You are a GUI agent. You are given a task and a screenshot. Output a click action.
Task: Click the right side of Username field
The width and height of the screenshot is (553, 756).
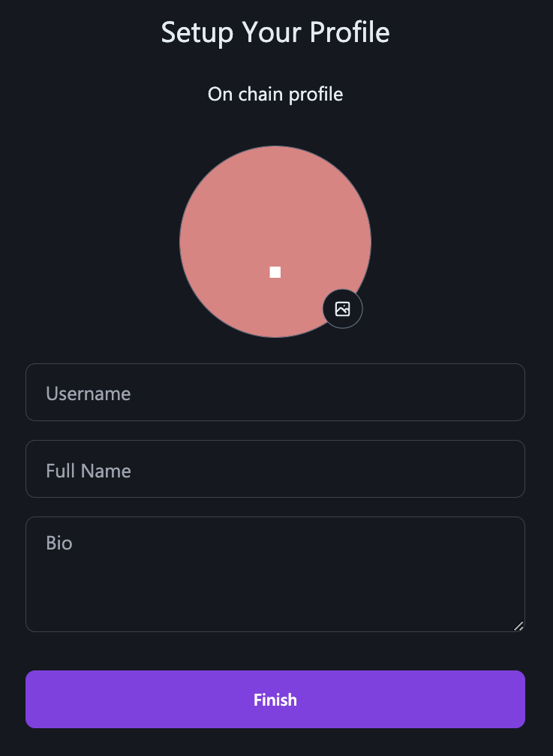coord(458,393)
